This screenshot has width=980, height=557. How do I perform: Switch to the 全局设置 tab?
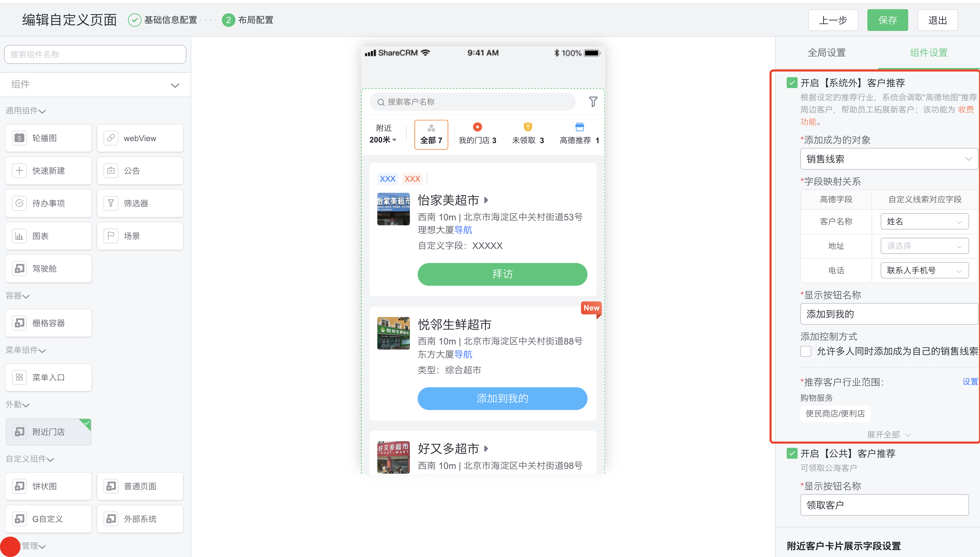tap(828, 52)
